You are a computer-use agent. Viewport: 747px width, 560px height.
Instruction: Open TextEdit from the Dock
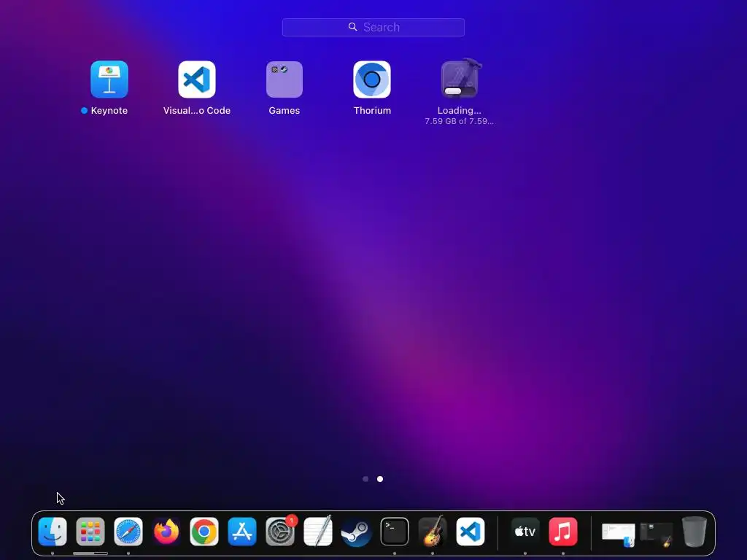tap(318, 532)
